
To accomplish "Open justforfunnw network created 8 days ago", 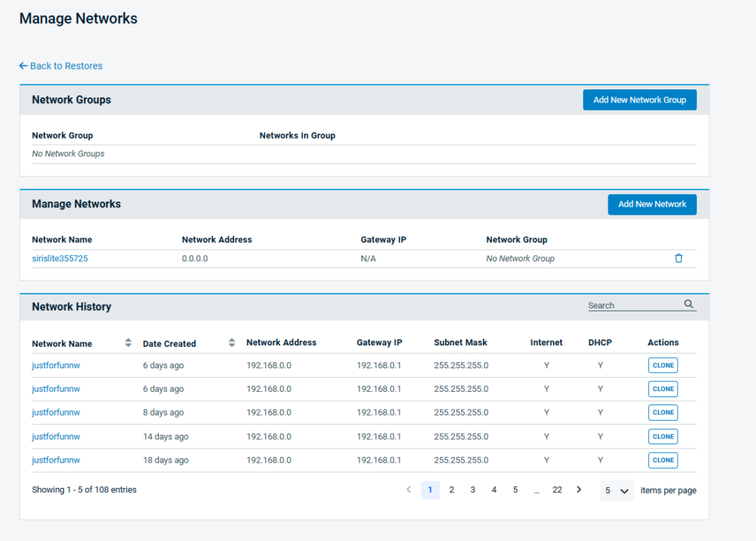I will pos(56,413).
